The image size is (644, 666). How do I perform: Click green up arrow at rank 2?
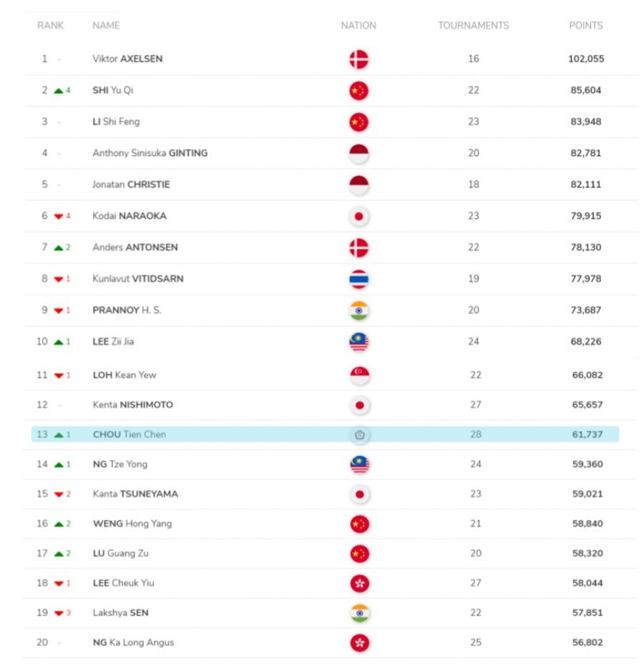click(58, 91)
